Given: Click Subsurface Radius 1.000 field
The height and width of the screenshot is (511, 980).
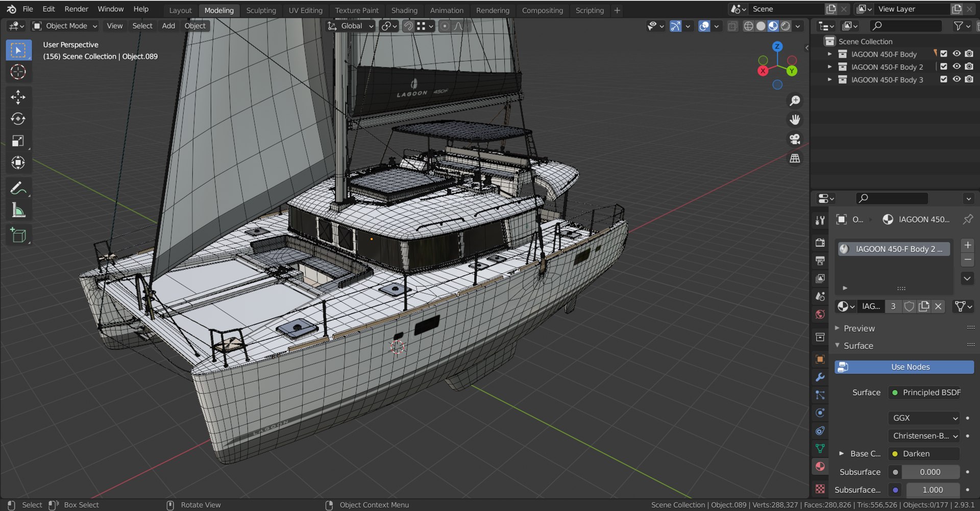Looking at the screenshot, I should click(x=933, y=490).
